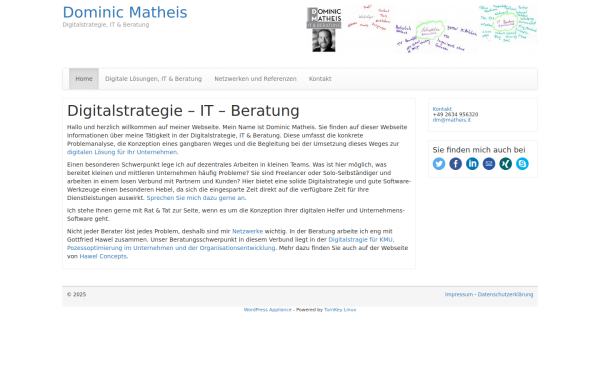Open Digitale Lösungen, IT & Beratung menu
The width and height of the screenshot is (600, 375).
(153, 79)
